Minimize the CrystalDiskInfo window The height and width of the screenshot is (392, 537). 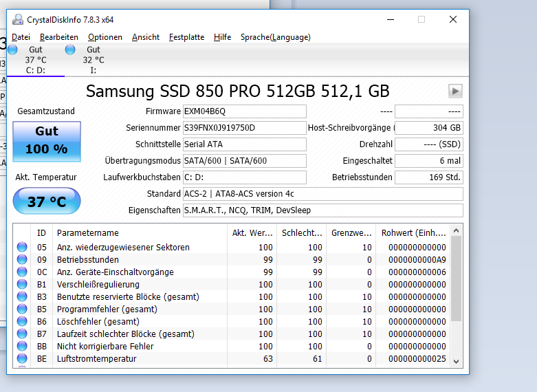(x=391, y=19)
